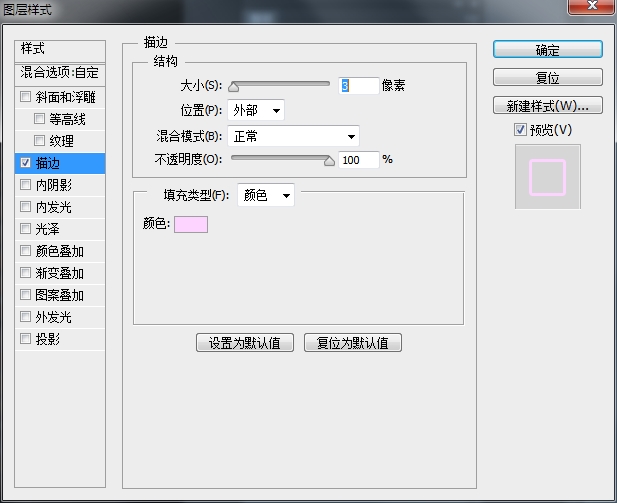
Task: Click the style preview thumbnail
Action: point(547,177)
